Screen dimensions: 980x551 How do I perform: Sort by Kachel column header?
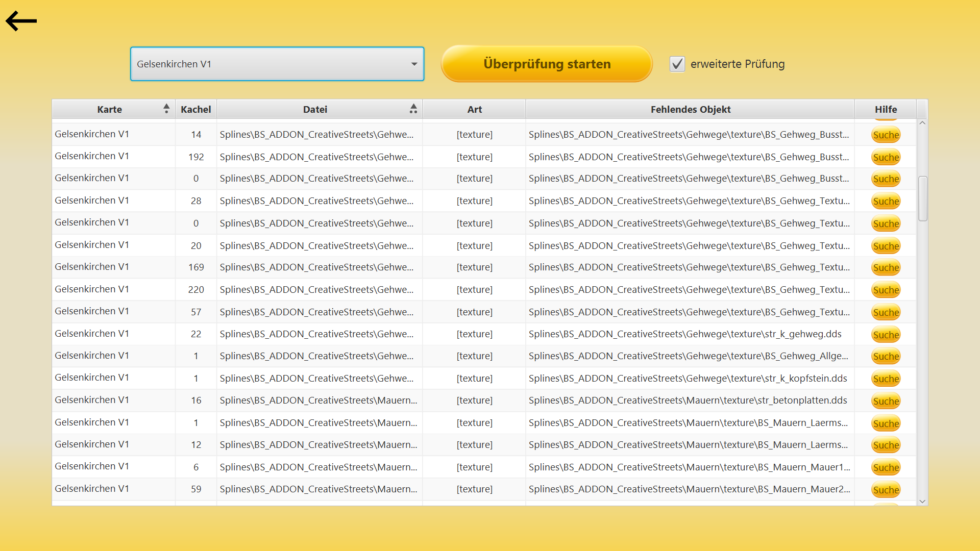[x=196, y=109]
